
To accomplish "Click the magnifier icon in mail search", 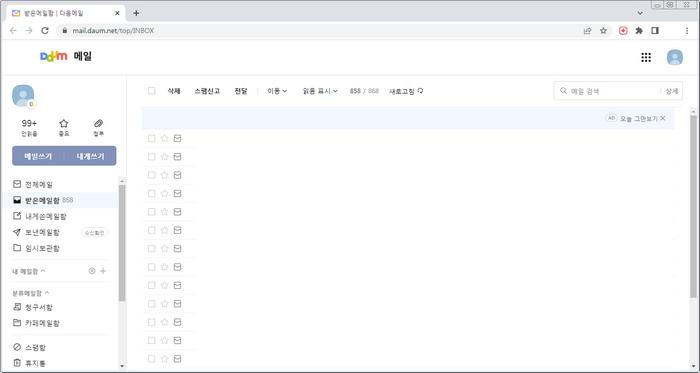I will tap(564, 91).
